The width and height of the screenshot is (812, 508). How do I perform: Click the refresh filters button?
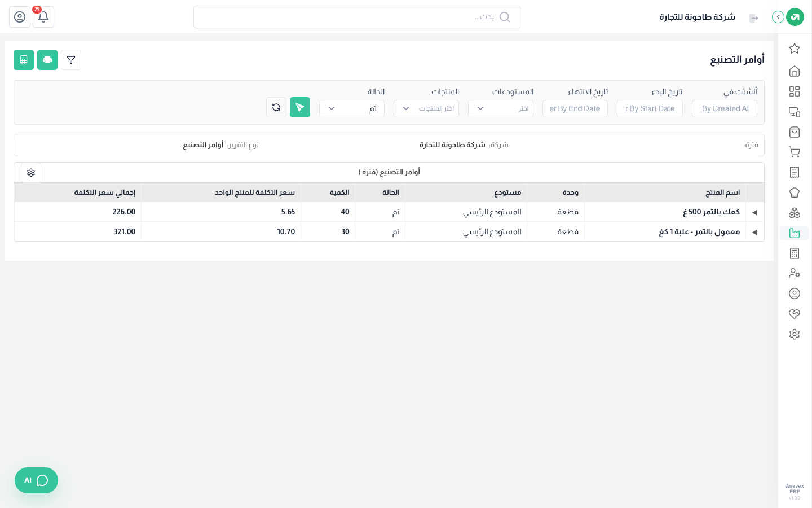click(276, 107)
